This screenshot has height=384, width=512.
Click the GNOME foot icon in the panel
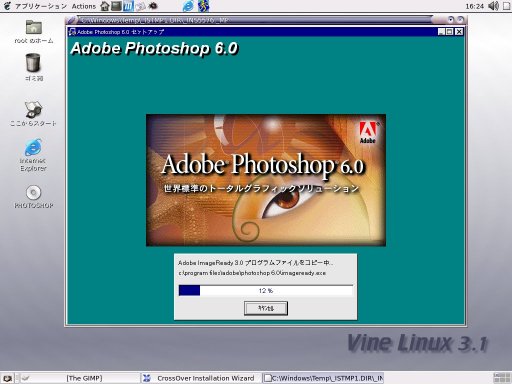[7, 6]
